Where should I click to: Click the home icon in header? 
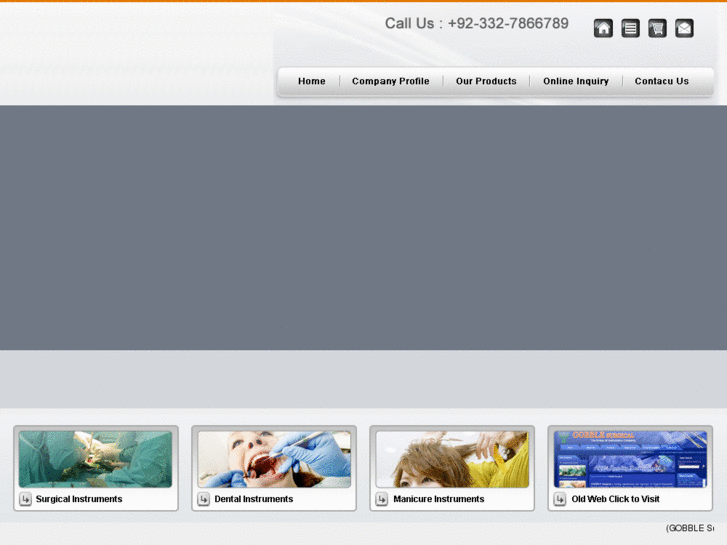click(603, 28)
